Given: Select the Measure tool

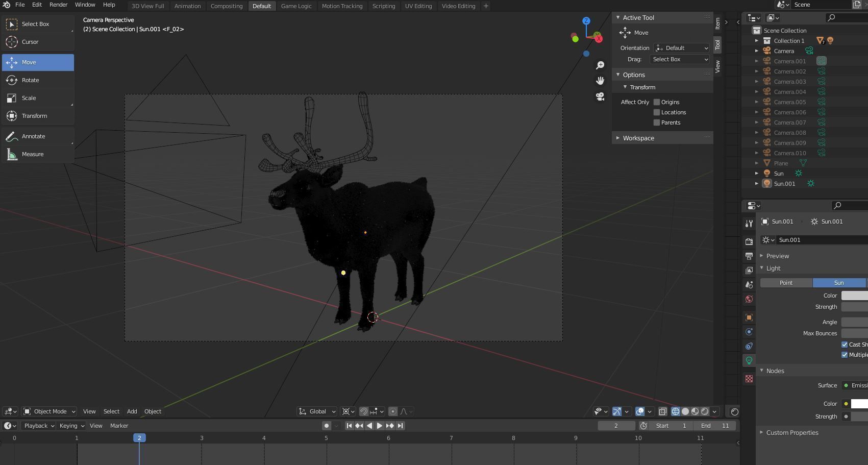Looking at the screenshot, I should pos(38,154).
